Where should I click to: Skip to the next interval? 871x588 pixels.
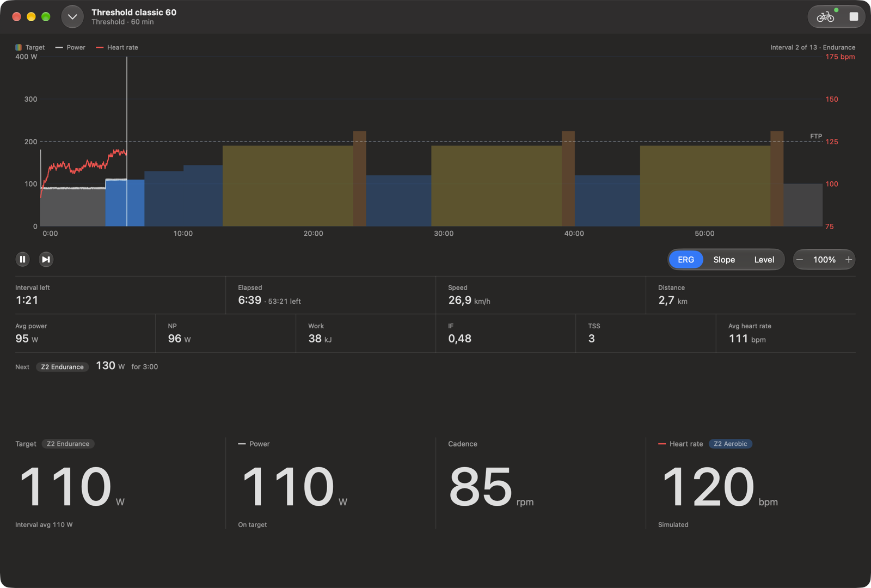(x=46, y=259)
